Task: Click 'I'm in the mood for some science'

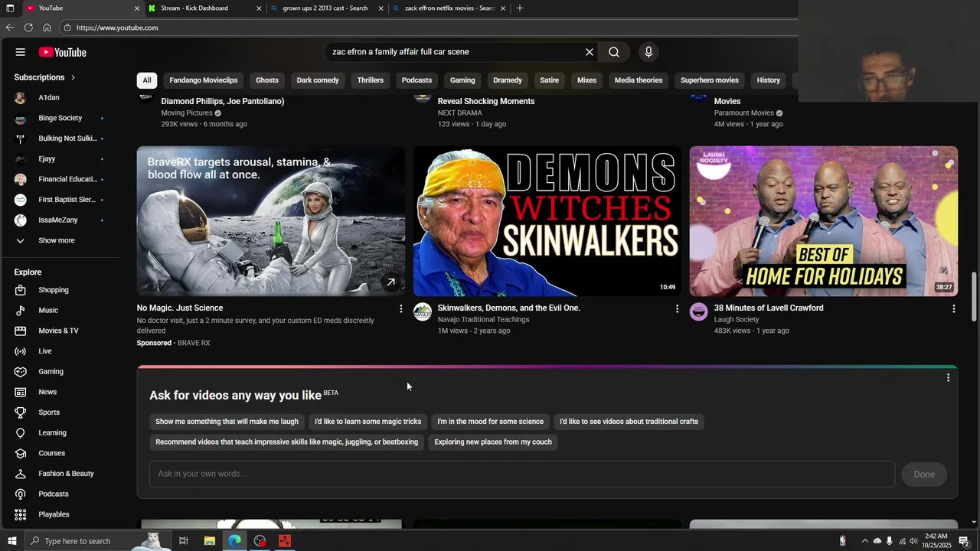Action: click(x=491, y=422)
